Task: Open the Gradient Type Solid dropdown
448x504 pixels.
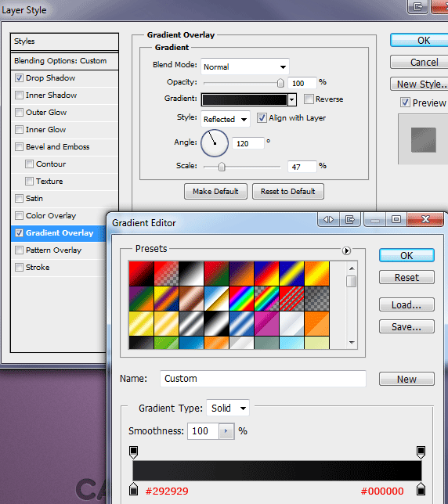Action: pos(228,409)
